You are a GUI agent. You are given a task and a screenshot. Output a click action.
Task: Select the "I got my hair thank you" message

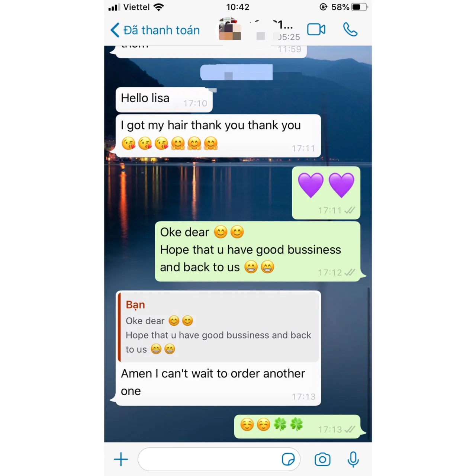click(x=218, y=136)
